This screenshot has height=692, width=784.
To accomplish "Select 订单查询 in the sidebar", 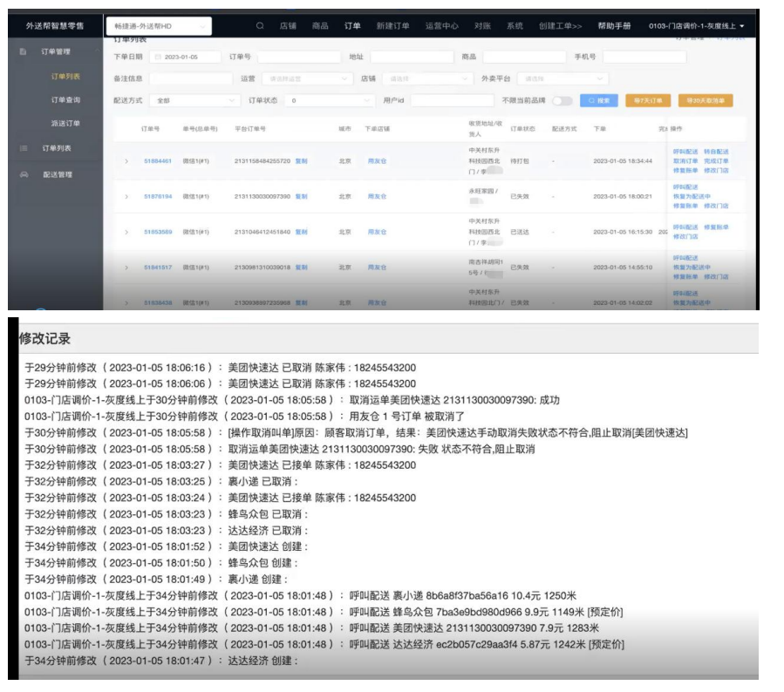I will click(65, 100).
